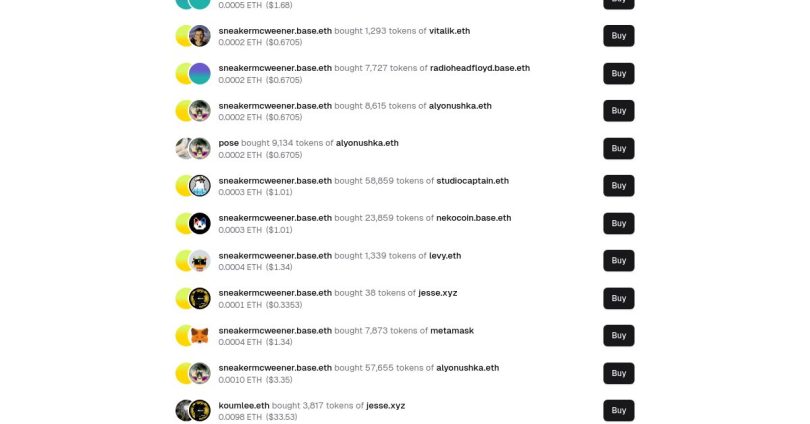Visit koumlee.eth profile link
The height and width of the screenshot is (424, 810).
pos(244,406)
